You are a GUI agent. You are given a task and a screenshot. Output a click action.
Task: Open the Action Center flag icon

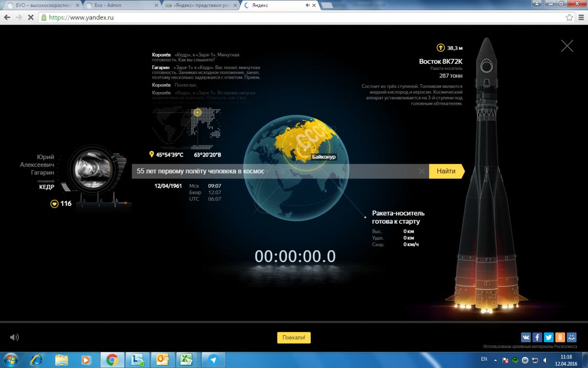505,360
